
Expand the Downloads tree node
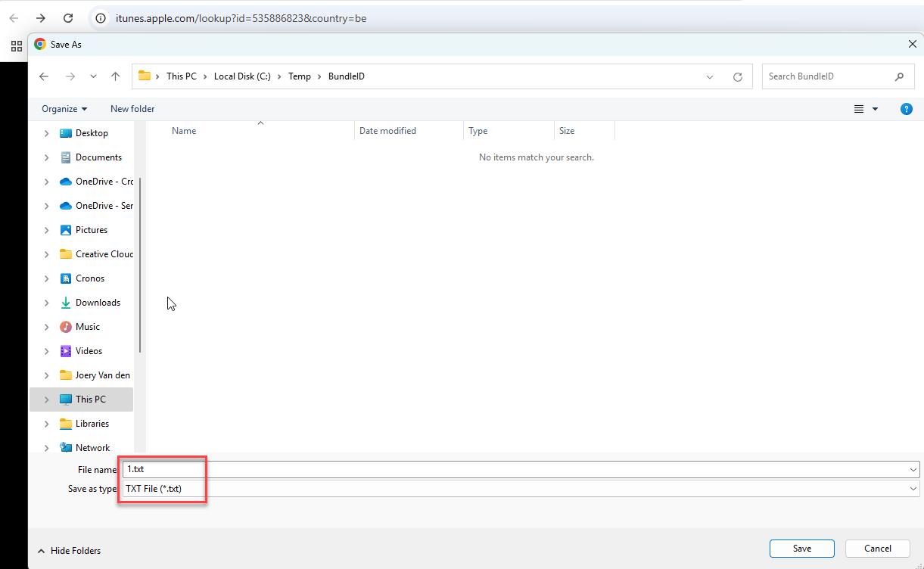(47, 303)
